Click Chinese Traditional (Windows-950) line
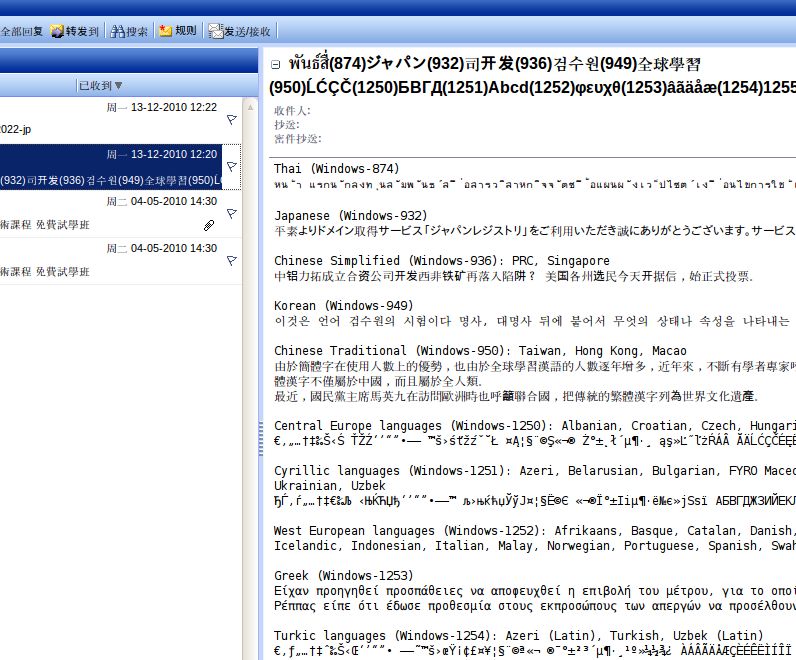Viewport: 796px width, 660px height. coord(480,351)
